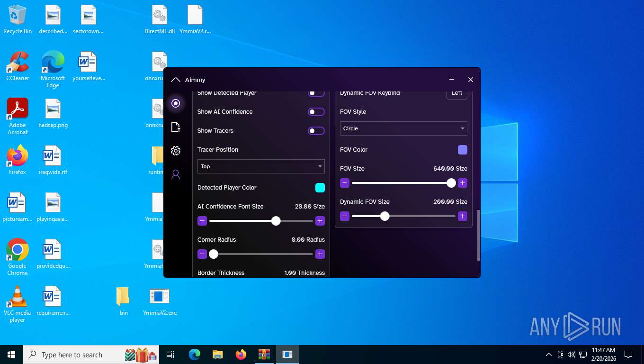Click the 20.00 Size font value
Screen dimensions: 644x364
310,207
